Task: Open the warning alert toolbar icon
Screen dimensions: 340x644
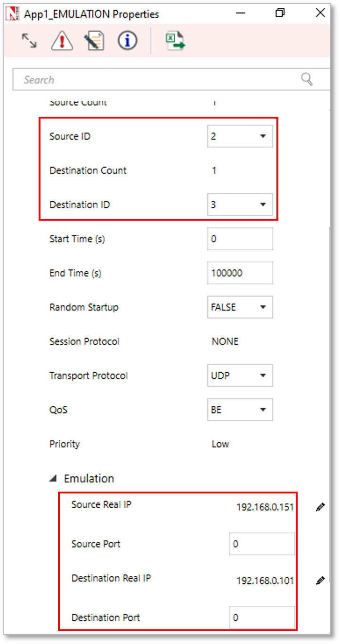Action: 62,41
